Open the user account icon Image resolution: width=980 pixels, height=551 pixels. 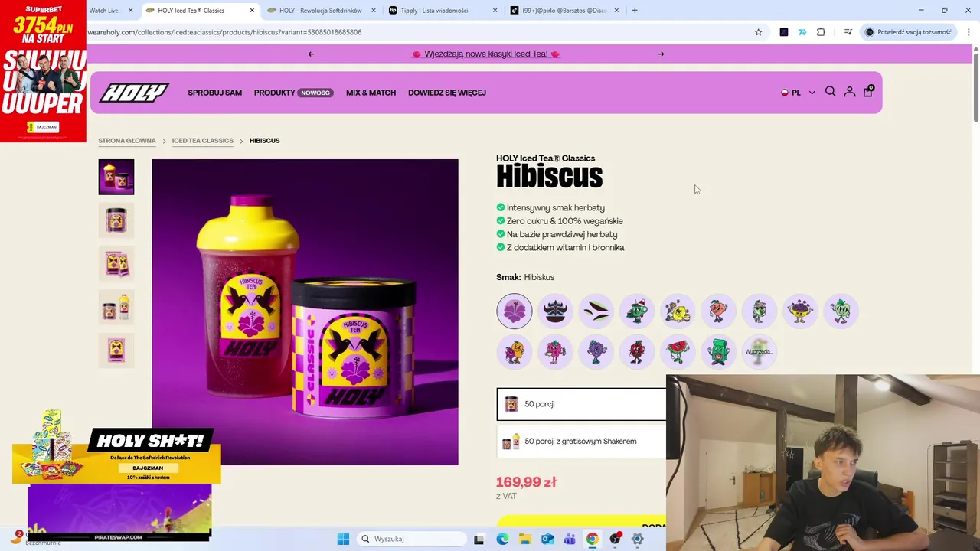pos(849,92)
